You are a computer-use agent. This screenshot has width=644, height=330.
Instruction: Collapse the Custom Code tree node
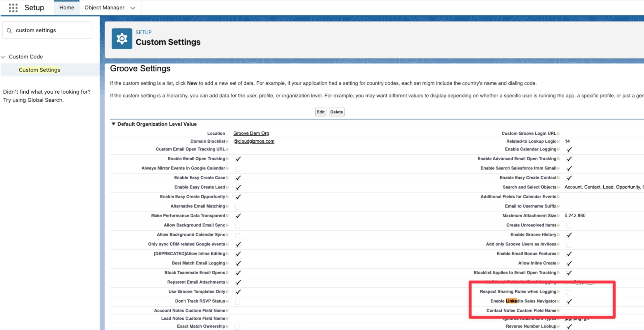pos(3,57)
